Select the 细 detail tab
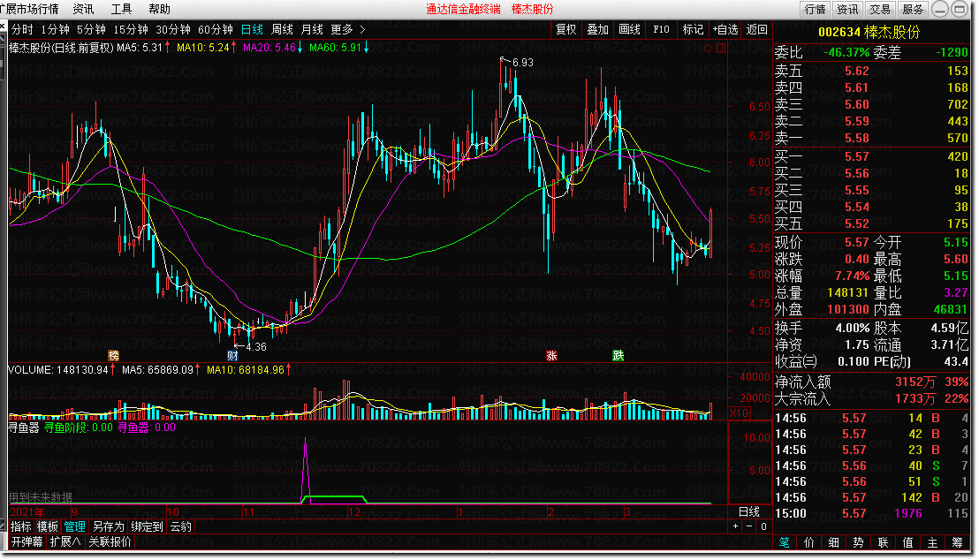The height and width of the screenshot is (560, 979). 833,542
